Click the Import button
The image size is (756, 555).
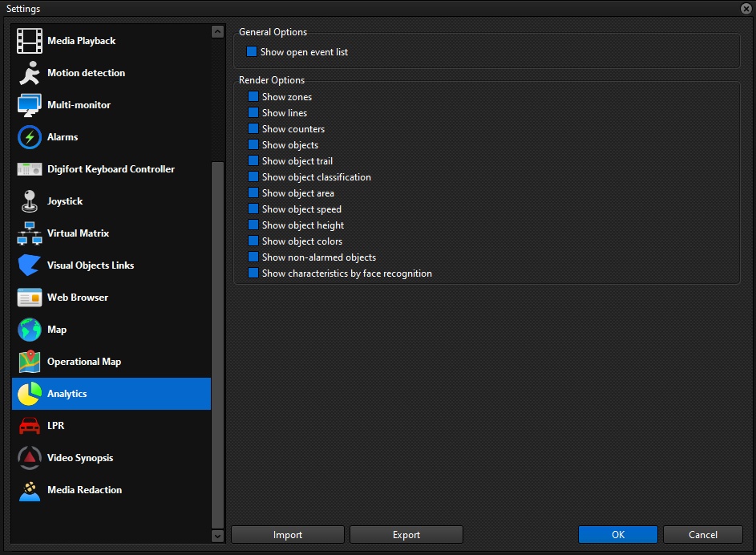coord(288,535)
